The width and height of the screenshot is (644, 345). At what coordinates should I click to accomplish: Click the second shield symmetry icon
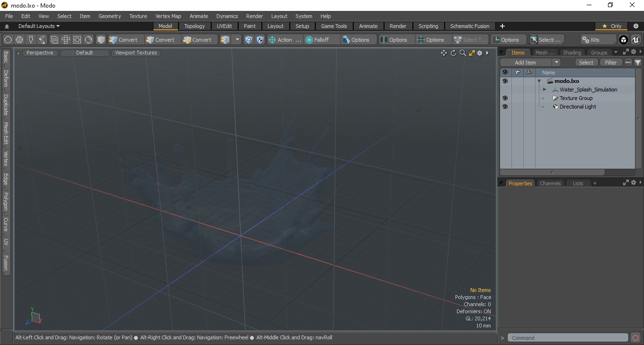click(x=260, y=40)
